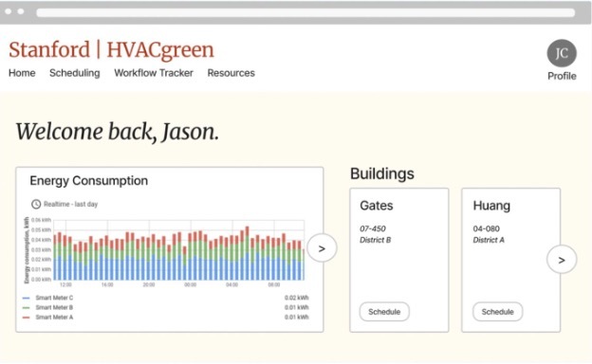Viewport: 592px width, 364px height.
Task: Click the Smart Meter C blue legend swatch
Action: pyautogui.click(x=26, y=298)
